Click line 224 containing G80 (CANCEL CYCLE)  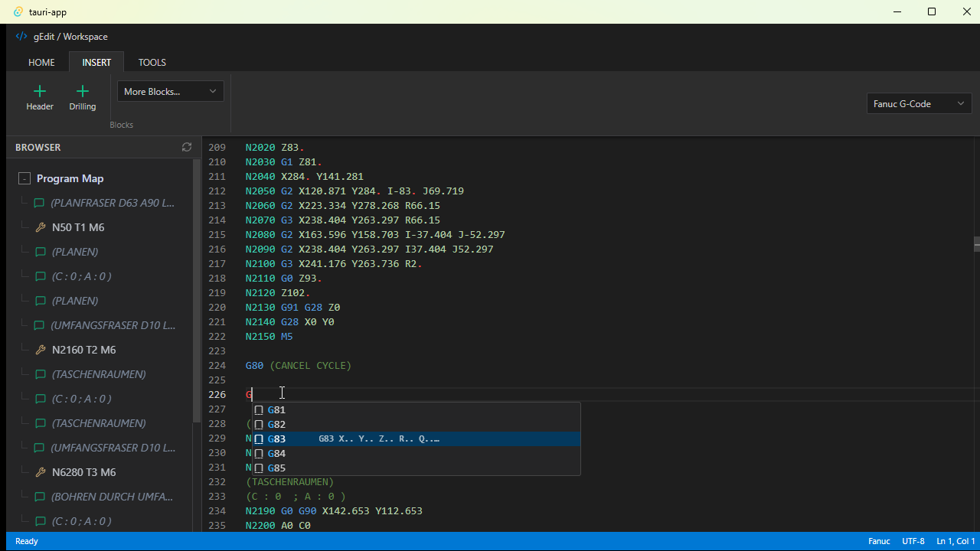click(x=299, y=366)
